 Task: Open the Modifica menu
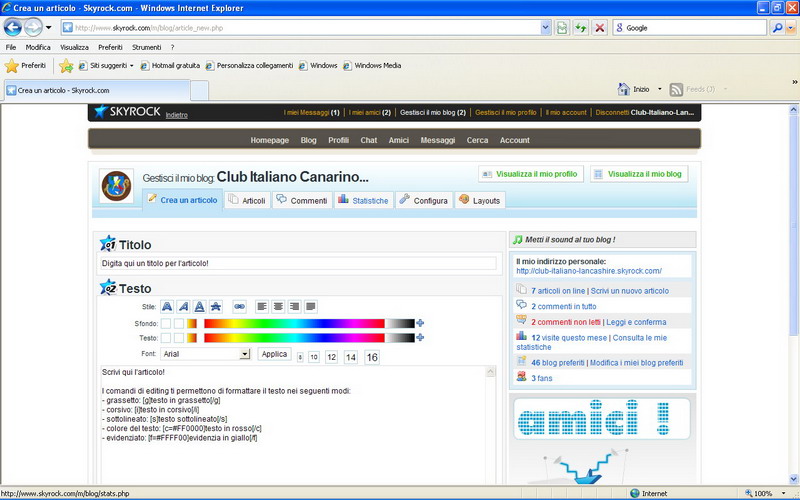coord(38,47)
